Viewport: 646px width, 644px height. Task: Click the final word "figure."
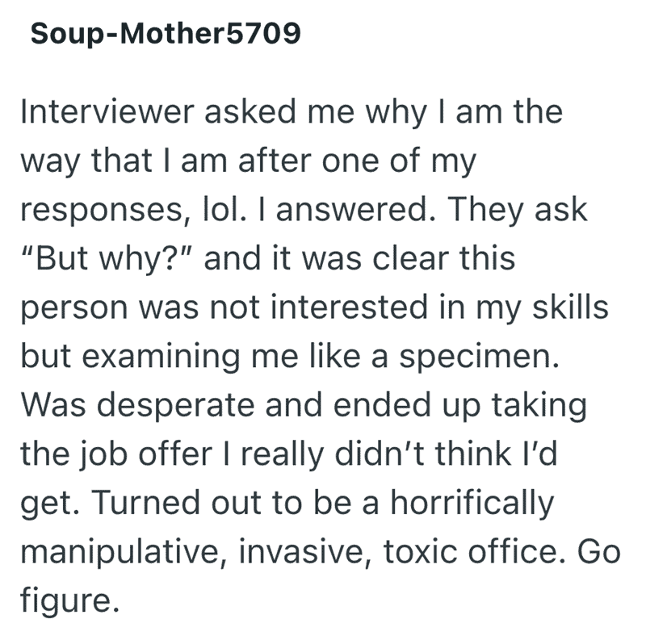click(69, 602)
